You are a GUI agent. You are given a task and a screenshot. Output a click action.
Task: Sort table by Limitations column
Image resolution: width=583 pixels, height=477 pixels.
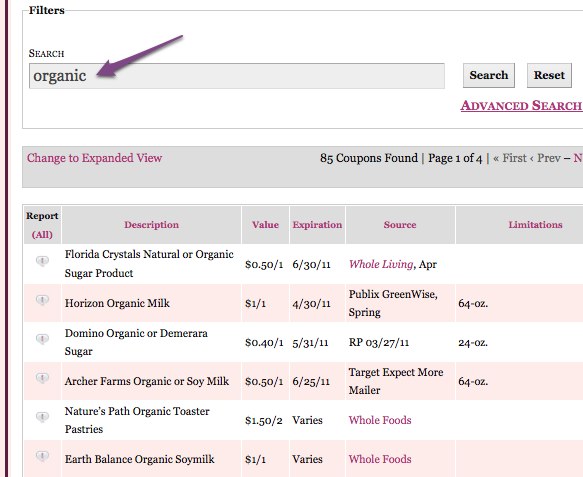click(535, 225)
